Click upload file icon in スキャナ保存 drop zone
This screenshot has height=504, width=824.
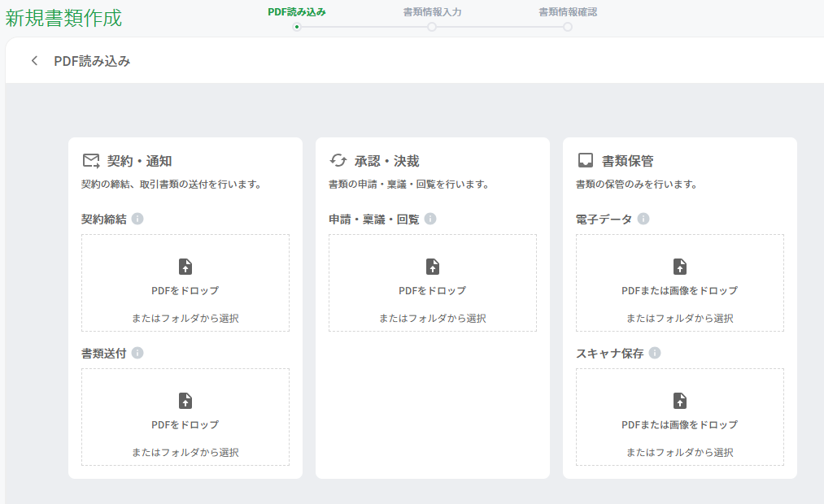click(680, 401)
